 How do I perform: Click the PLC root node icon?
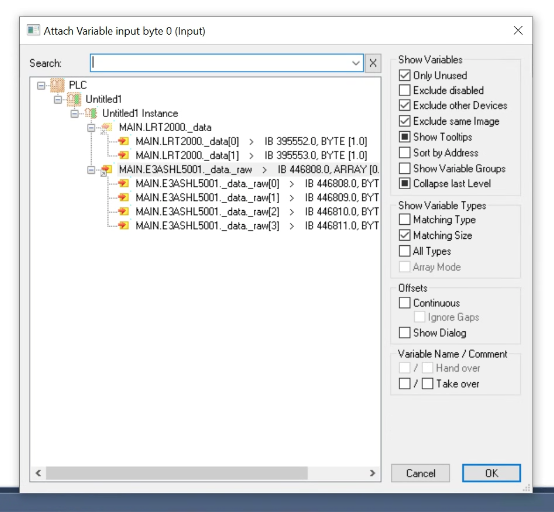pos(57,85)
